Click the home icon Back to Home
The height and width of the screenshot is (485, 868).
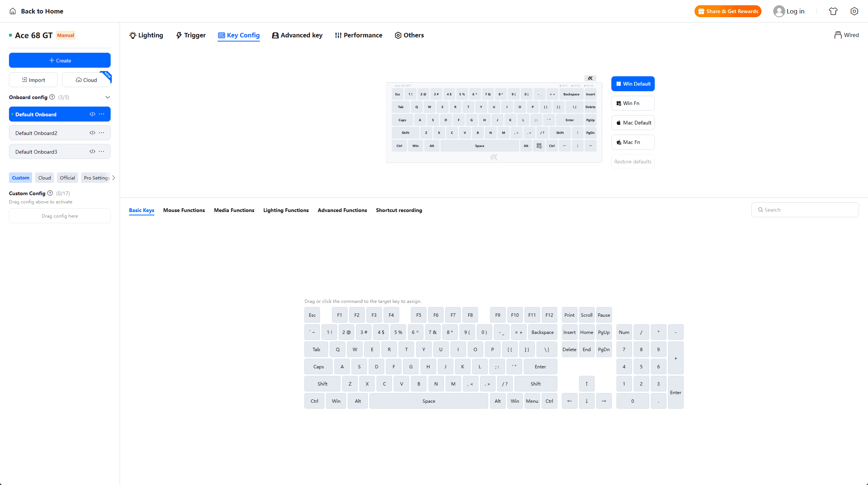coord(13,11)
